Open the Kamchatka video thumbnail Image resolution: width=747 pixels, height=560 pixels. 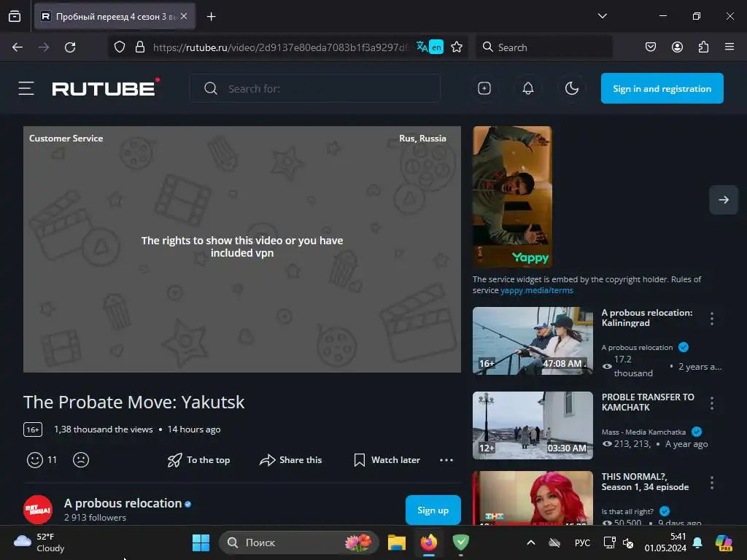(x=533, y=425)
